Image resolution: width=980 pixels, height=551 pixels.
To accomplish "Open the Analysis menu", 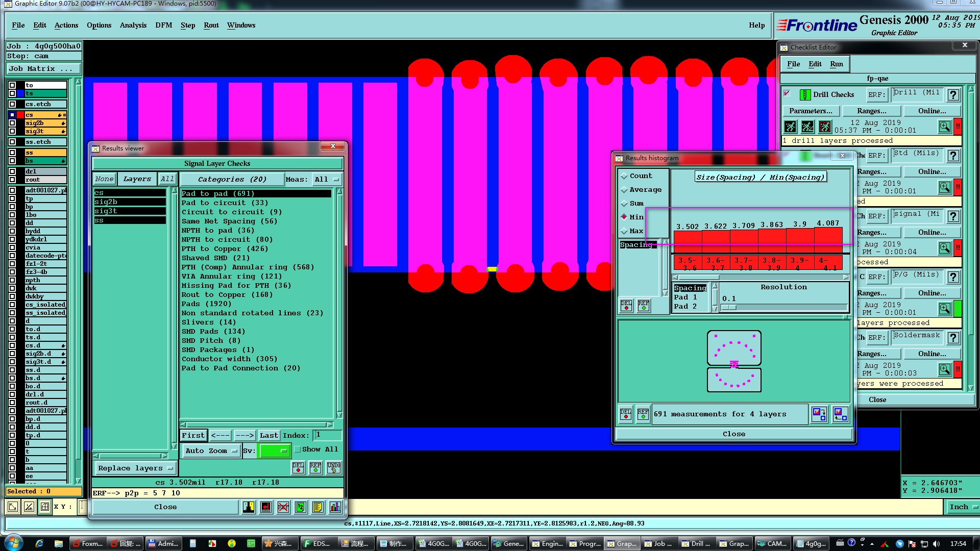I will coord(133,25).
